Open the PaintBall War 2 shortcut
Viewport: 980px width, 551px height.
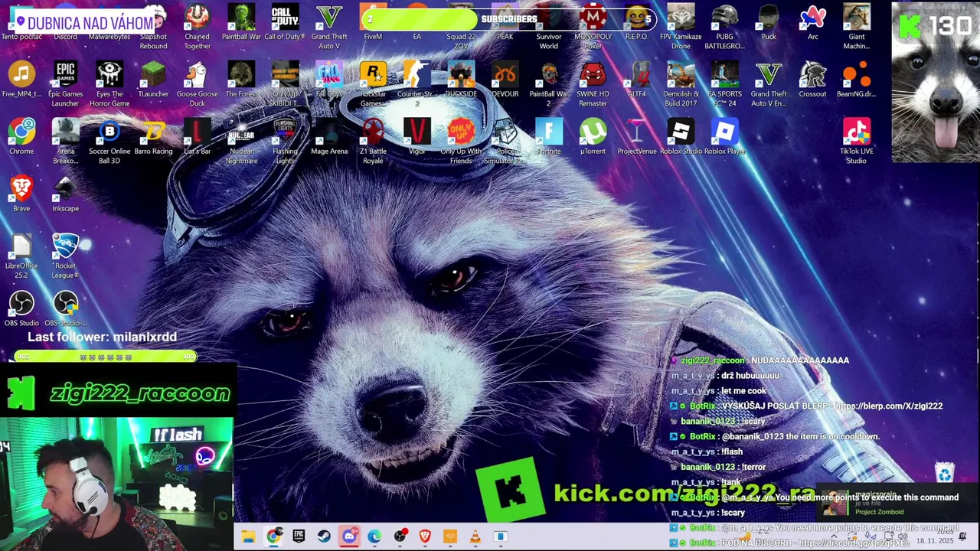point(549,84)
